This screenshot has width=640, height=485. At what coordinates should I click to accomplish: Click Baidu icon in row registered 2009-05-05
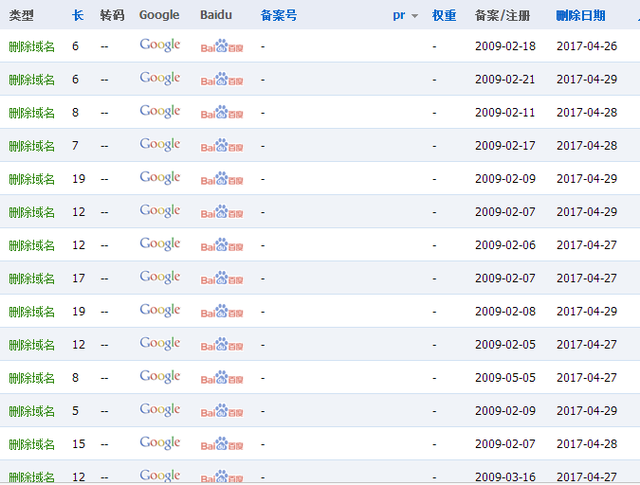pyautogui.click(x=222, y=377)
